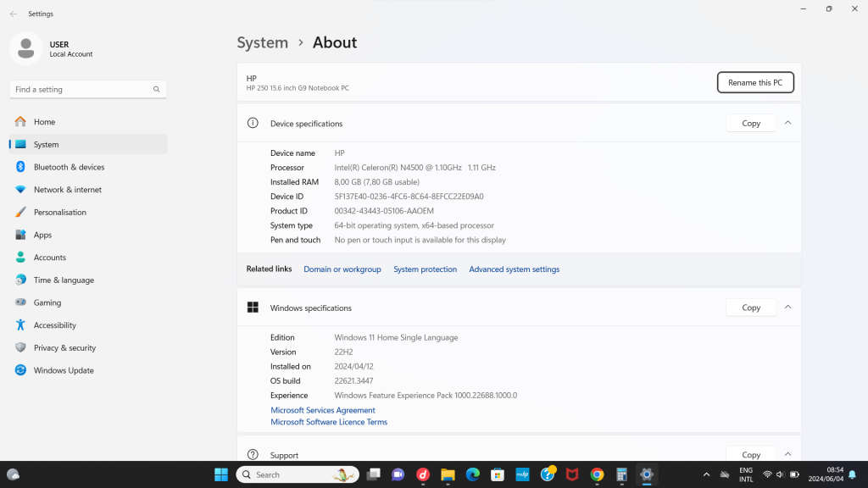Viewport: 868px width, 488px height.
Task: Open File Explorer from the taskbar
Action: point(448,474)
